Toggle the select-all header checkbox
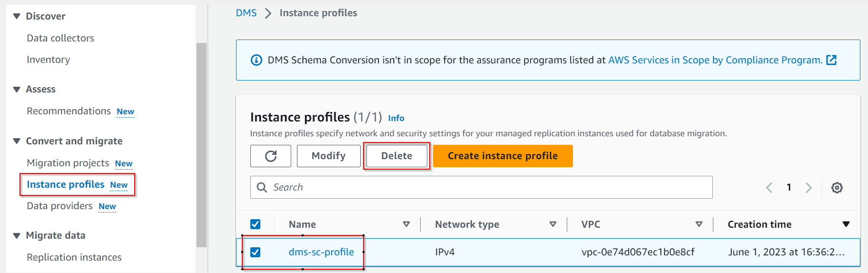 coord(256,224)
